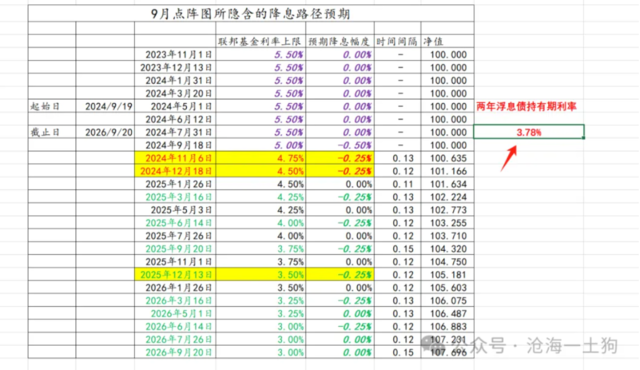Image resolution: width=640 pixels, height=370 pixels.
Task: Select the green date cell 2025年6月14日
Action: 175,223
